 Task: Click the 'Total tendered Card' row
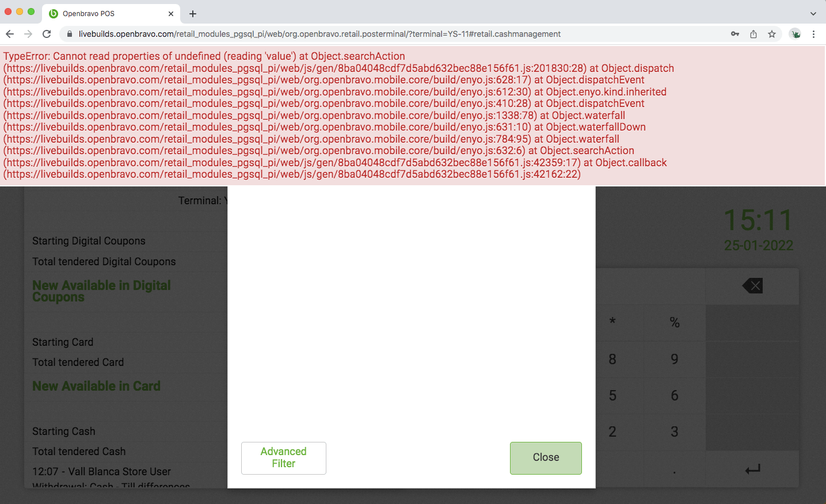(126, 362)
